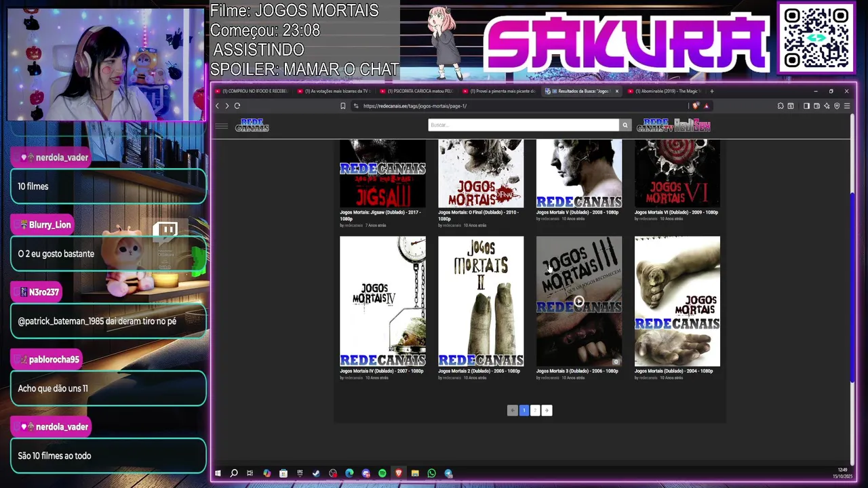Close the Resultados da Busca tab
Image resolution: width=868 pixels, height=488 pixels.
click(x=616, y=91)
